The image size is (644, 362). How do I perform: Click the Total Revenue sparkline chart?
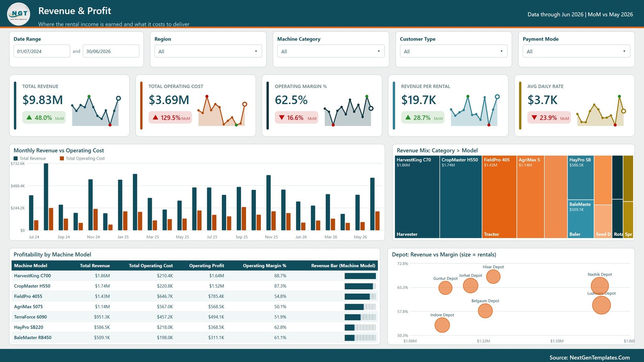[95, 111]
